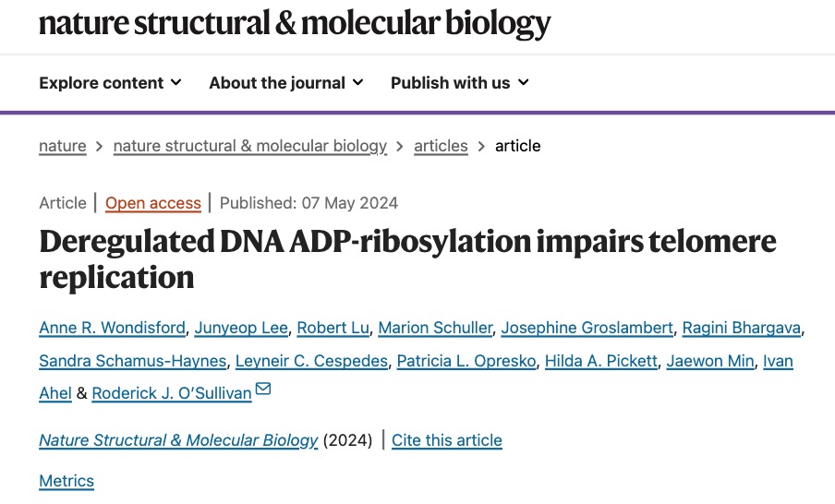Go to nature breadcrumb link
The image size is (835, 504).
click(x=63, y=146)
